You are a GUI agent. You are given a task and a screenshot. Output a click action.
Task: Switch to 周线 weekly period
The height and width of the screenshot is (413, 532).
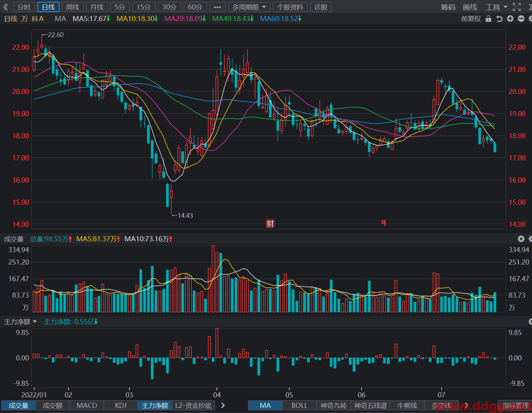tap(73, 7)
